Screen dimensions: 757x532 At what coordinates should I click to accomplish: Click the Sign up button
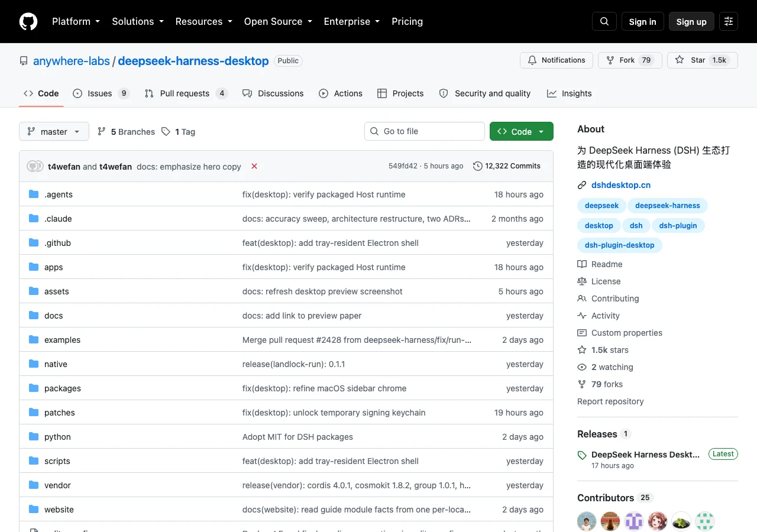click(x=691, y=21)
